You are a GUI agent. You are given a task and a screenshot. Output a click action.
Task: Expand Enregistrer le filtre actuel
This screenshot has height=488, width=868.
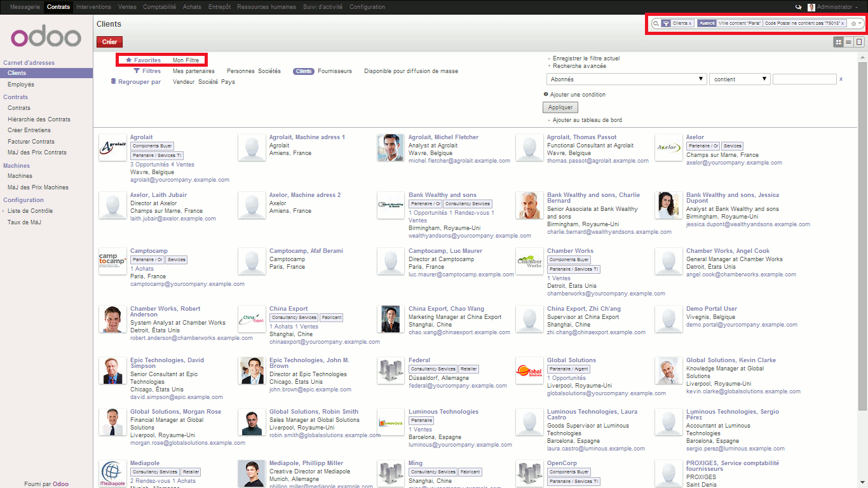click(x=586, y=58)
